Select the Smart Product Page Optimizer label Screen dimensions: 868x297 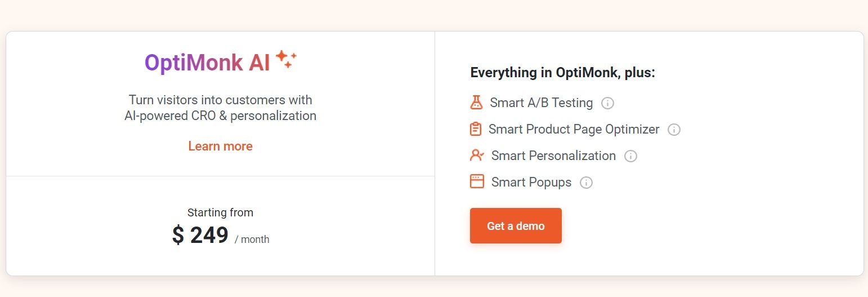574,130
